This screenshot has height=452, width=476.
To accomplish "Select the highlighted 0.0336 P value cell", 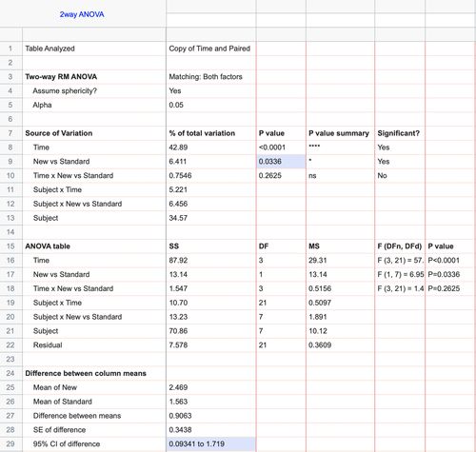I will [281, 162].
